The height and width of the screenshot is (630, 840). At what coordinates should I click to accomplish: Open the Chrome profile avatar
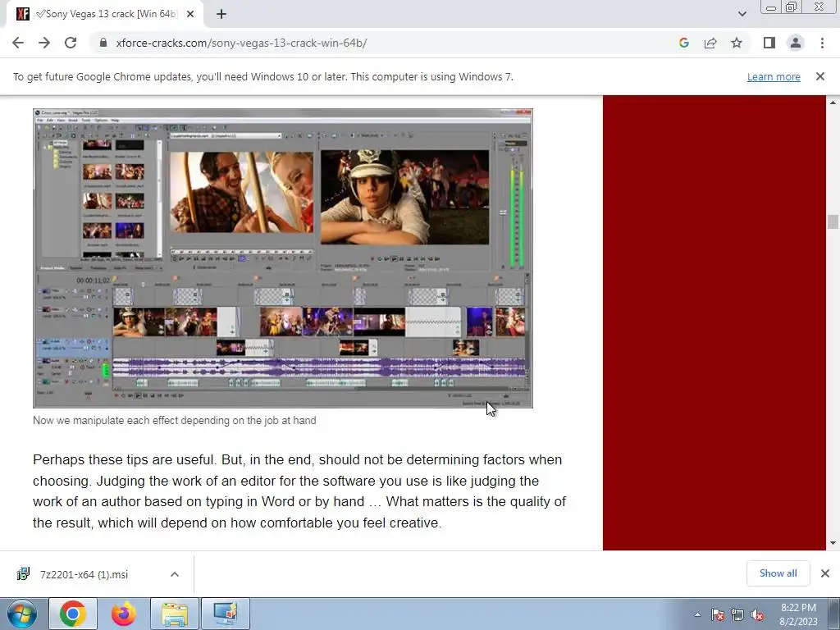[796, 43]
